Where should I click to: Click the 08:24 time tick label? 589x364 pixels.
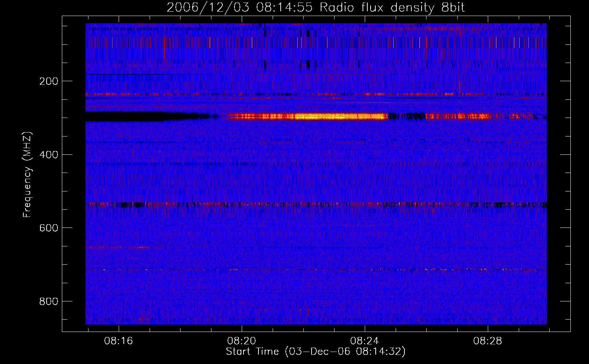pyautogui.click(x=365, y=341)
